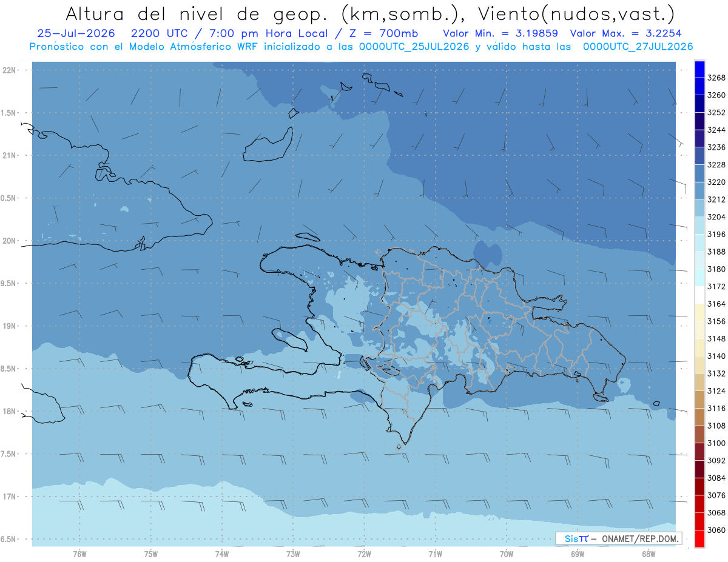Image resolution: width=728 pixels, height=562 pixels.
Task: Click the '8.5N' latitude tick label
Action: coord(9,369)
